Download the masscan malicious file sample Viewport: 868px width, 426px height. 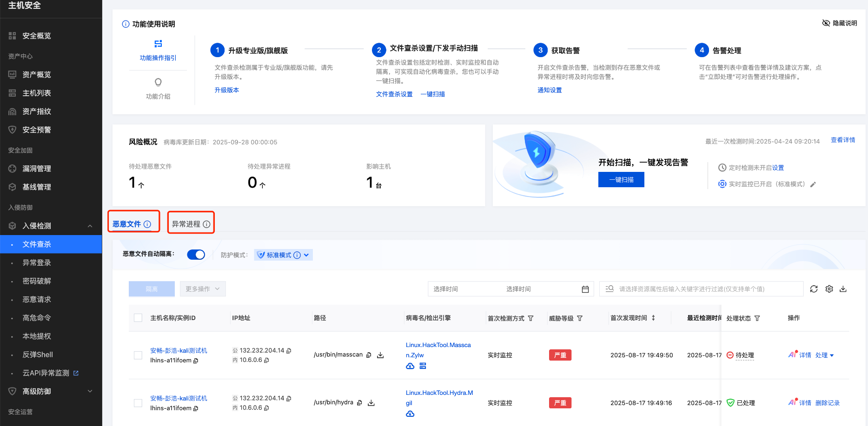point(380,355)
